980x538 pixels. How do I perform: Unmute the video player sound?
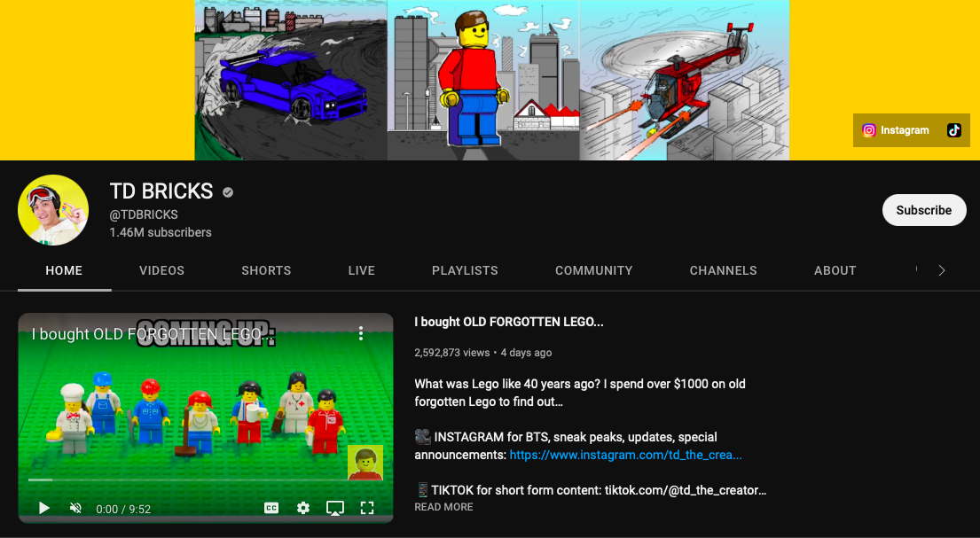(75, 508)
